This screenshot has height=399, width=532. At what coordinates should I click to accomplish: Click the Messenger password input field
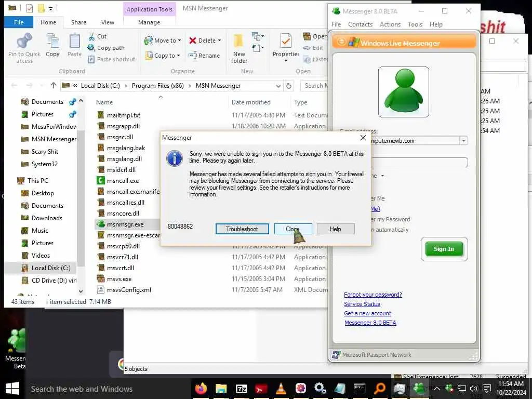click(419, 162)
